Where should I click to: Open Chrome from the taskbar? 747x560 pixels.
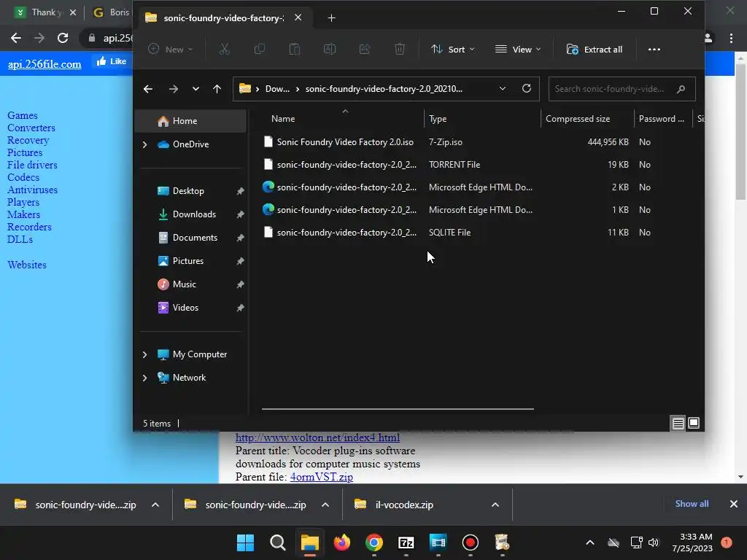(374, 542)
